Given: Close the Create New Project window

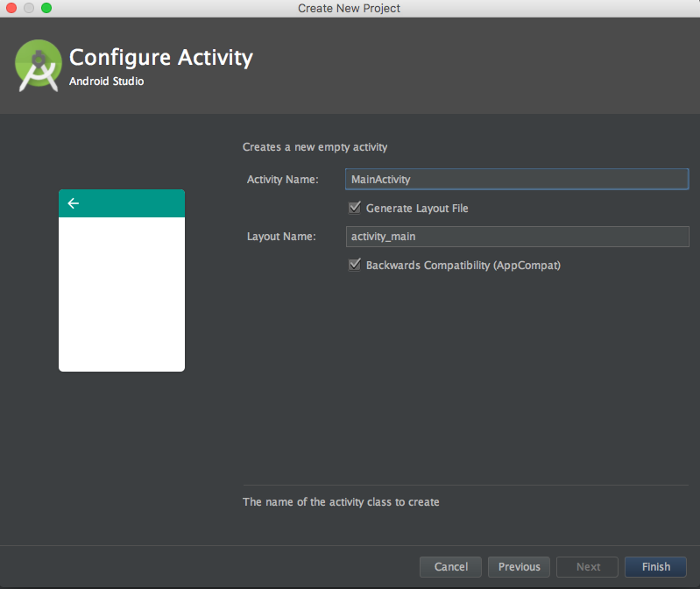Looking at the screenshot, I should click(11, 8).
